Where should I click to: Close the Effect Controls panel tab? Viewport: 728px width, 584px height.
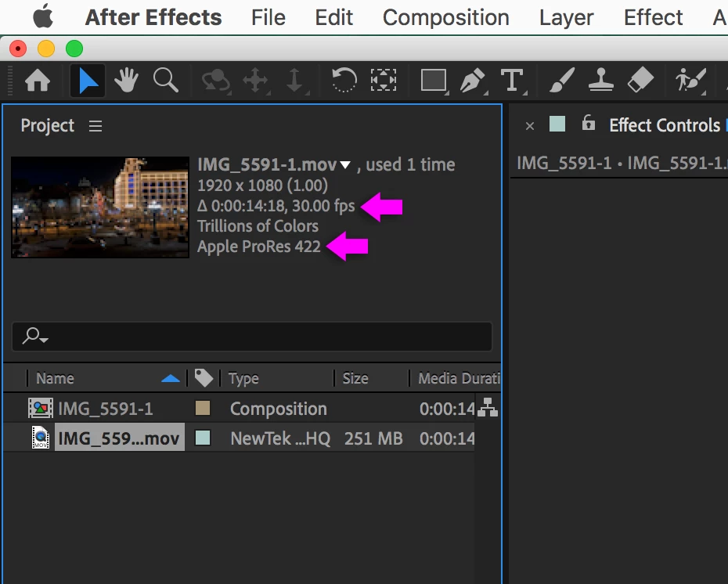[x=530, y=126]
